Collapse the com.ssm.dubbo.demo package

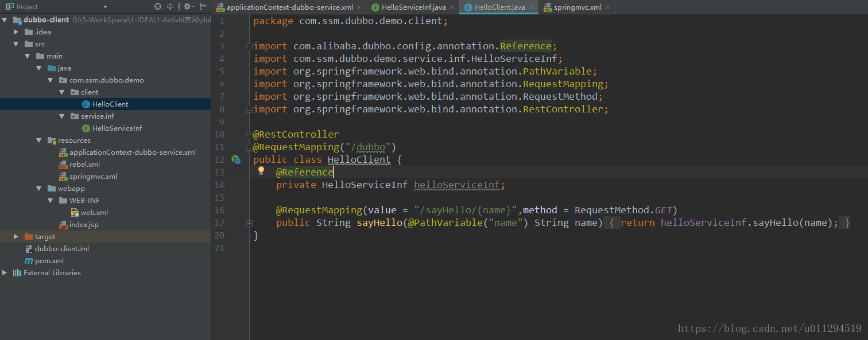(x=50, y=80)
